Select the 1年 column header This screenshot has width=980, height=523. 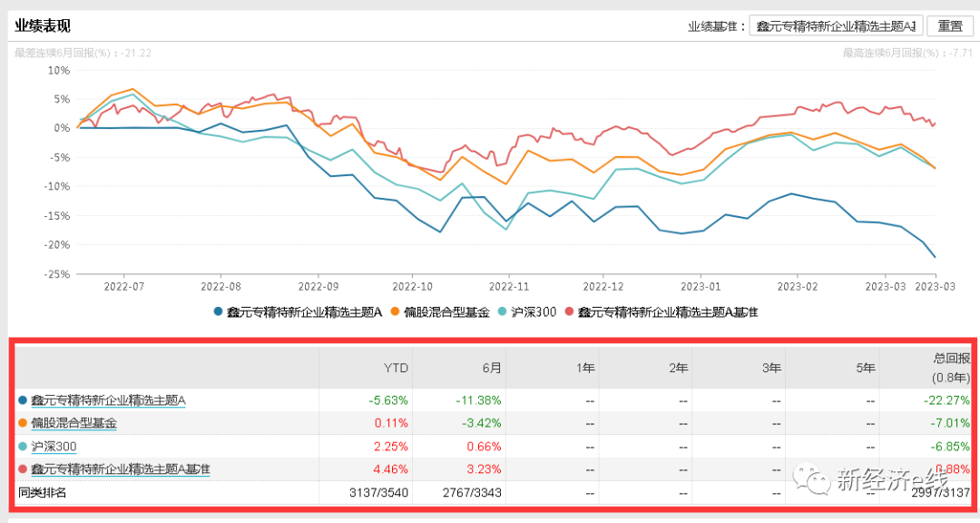pos(585,368)
